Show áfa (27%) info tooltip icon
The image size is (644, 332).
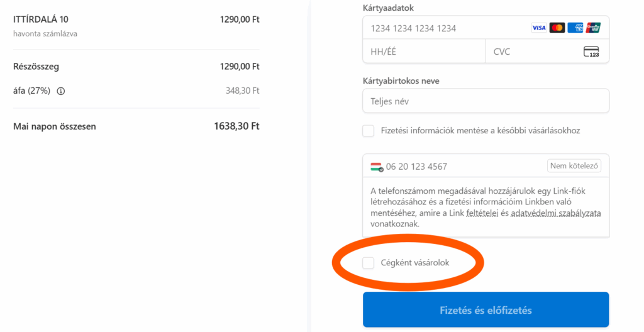[x=61, y=91]
